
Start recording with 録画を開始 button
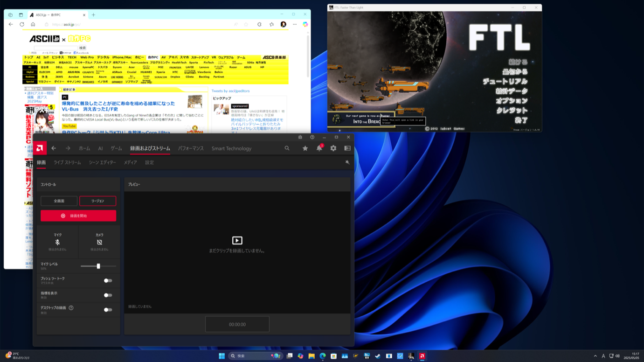click(x=78, y=216)
